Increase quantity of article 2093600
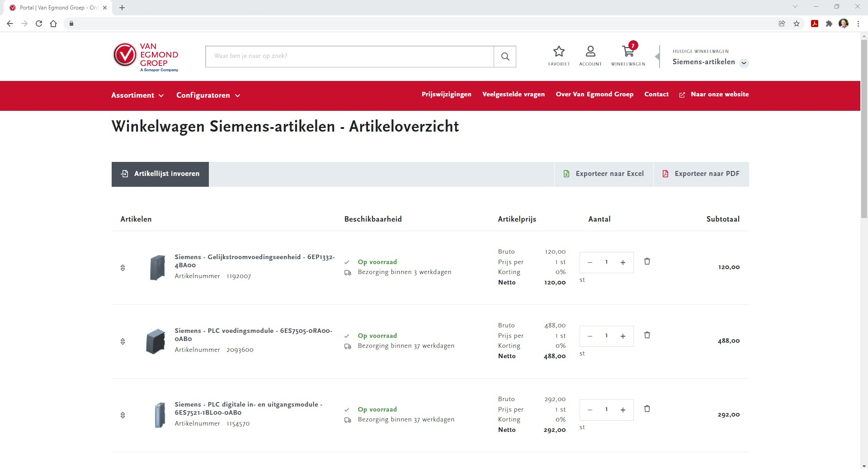 pyautogui.click(x=623, y=336)
